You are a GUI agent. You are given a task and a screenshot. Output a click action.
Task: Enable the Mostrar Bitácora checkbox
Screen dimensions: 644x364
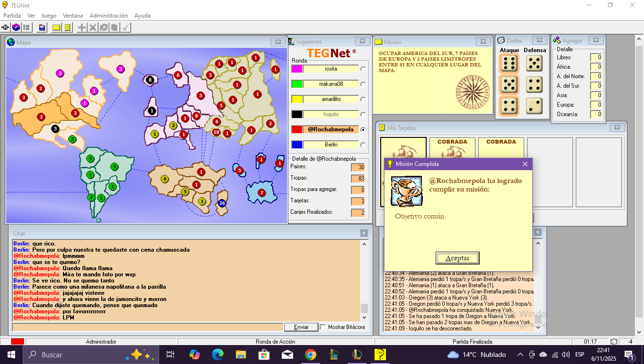coord(323,327)
